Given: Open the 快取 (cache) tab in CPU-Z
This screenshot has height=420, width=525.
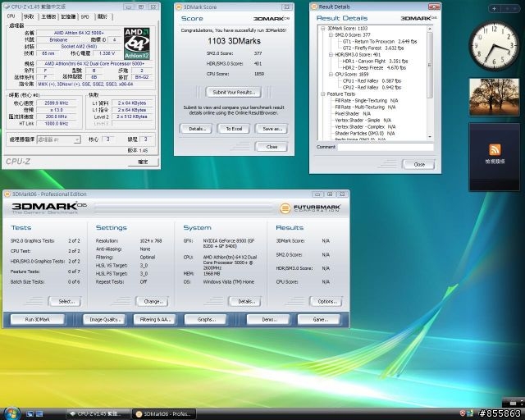Looking at the screenshot, I should [x=30, y=16].
